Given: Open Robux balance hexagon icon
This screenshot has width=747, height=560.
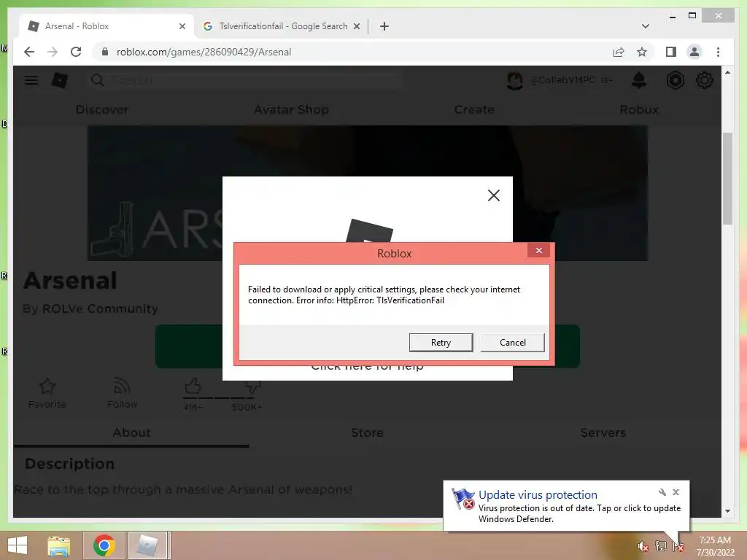Looking at the screenshot, I should pyautogui.click(x=675, y=80).
